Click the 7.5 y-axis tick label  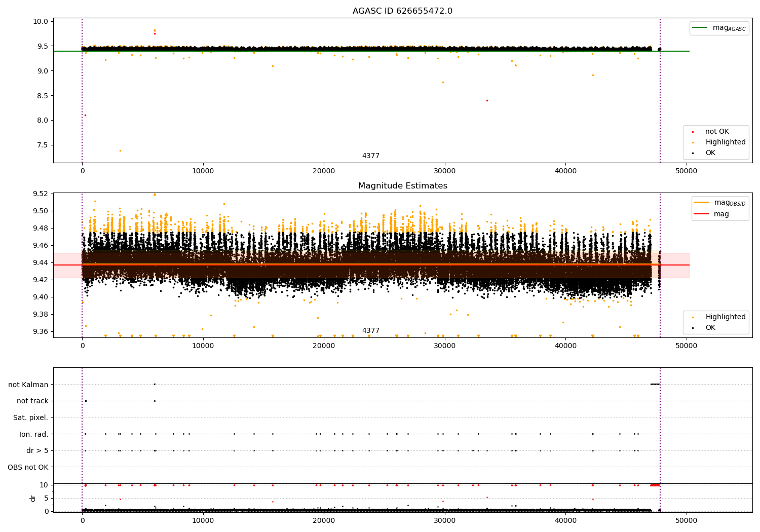pos(43,145)
